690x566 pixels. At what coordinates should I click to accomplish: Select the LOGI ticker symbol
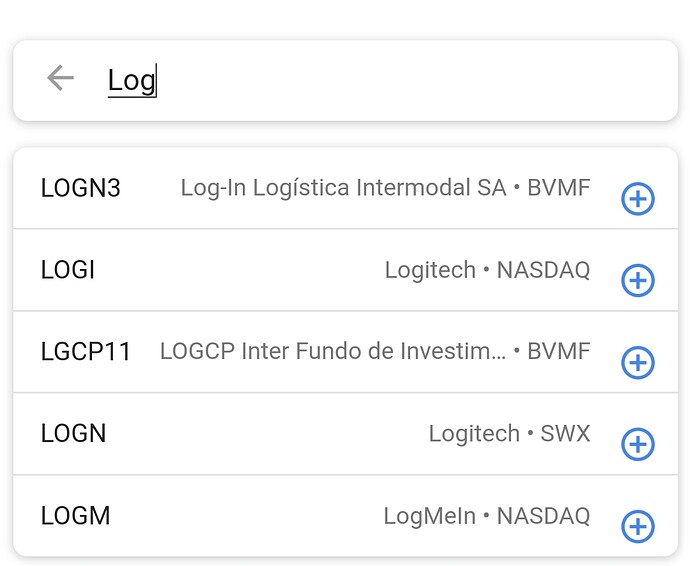[68, 270]
